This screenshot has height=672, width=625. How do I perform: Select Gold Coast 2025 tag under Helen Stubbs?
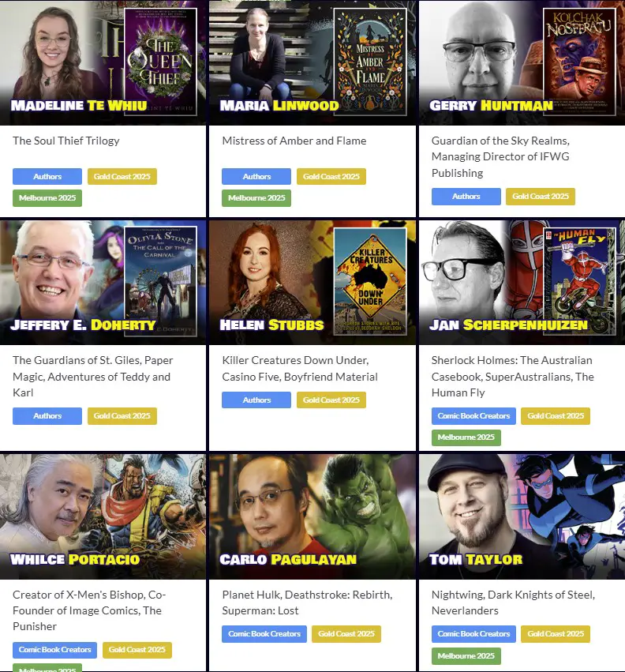pyautogui.click(x=331, y=400)
